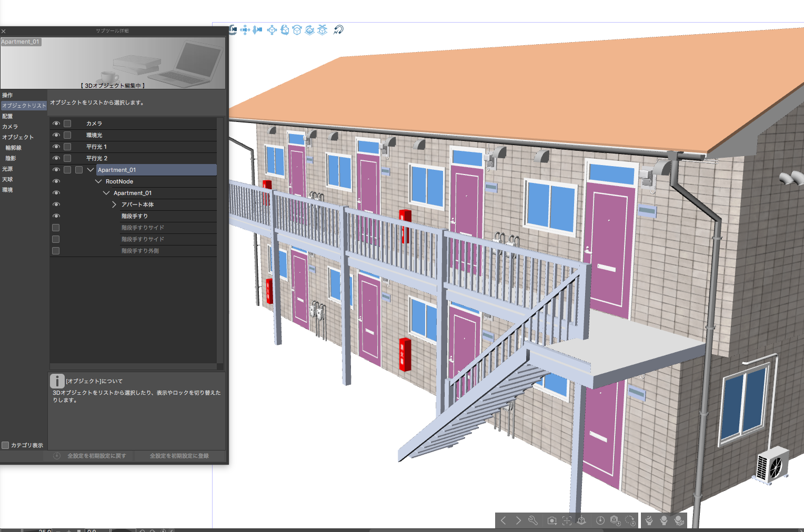
Task: Collapse the RootNode entry
Action: tap(98, 181)
